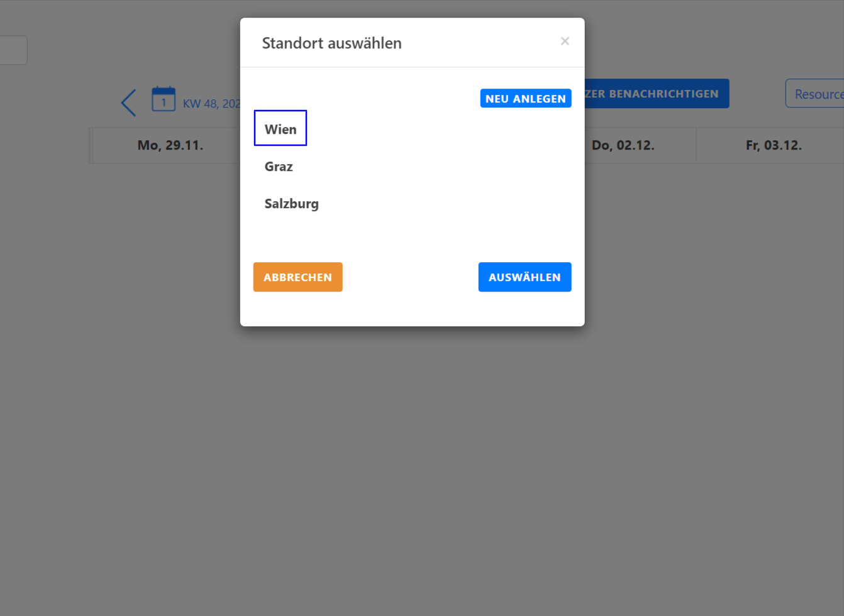The image size is (844, 616).
Task: Open the Resource button at top right
Action: (x=816, y=94)
